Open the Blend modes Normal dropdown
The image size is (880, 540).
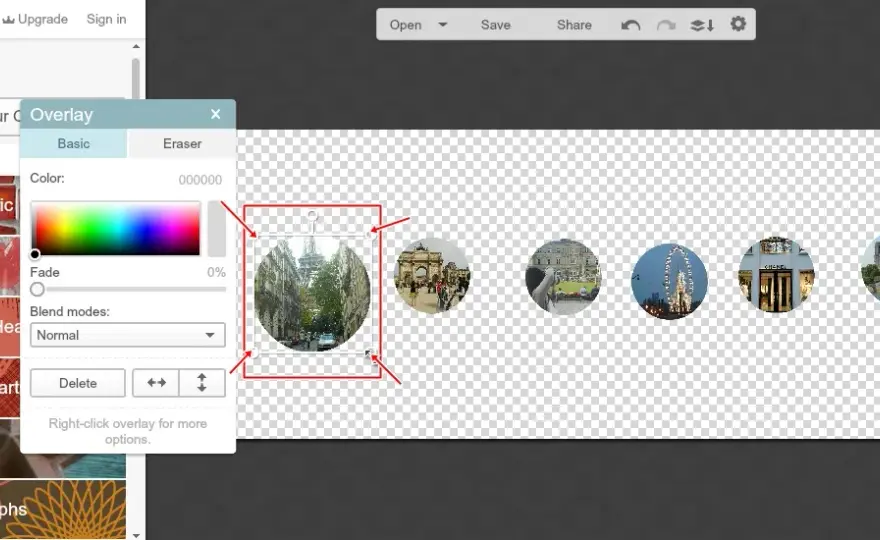(128, 335)
